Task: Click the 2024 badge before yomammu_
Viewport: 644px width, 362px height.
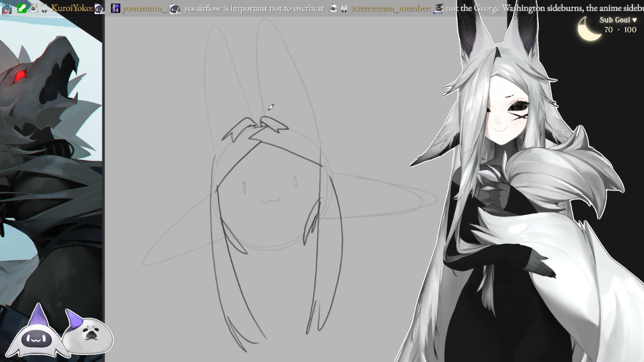Action: coord(115,8)
